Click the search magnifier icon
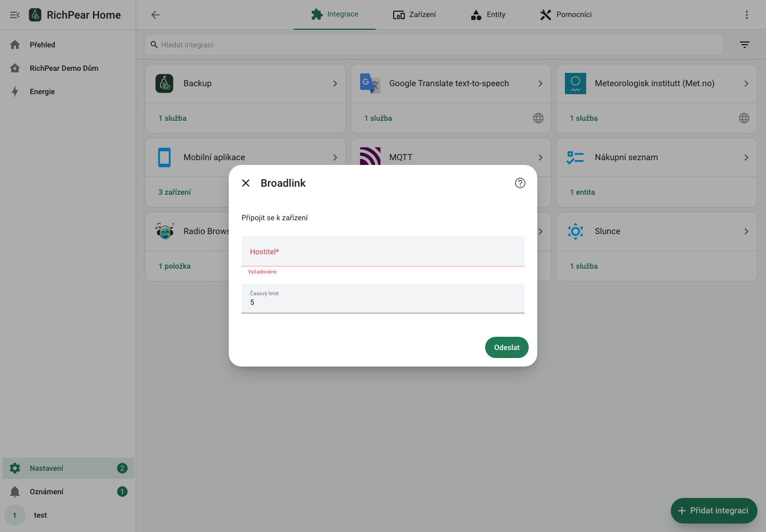This screenshot has width=766, height=532. tap(154, 45)
